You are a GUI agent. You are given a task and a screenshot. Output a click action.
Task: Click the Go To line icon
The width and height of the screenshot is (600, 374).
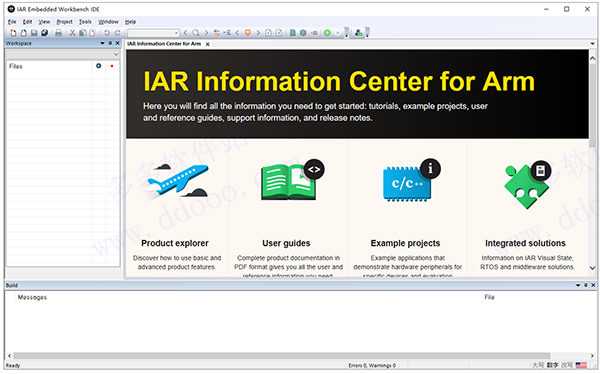click(x=227, y=33)
